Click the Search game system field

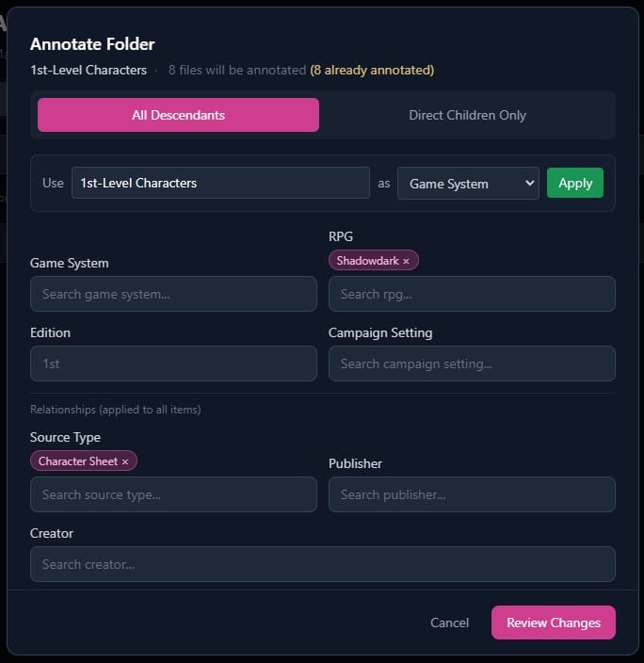click(173, 294)
